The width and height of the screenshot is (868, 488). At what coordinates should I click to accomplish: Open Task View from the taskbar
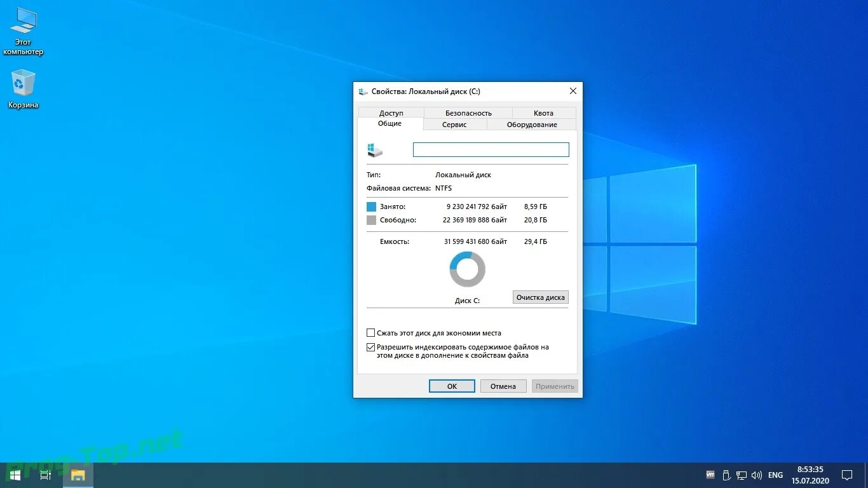point(44,475)
